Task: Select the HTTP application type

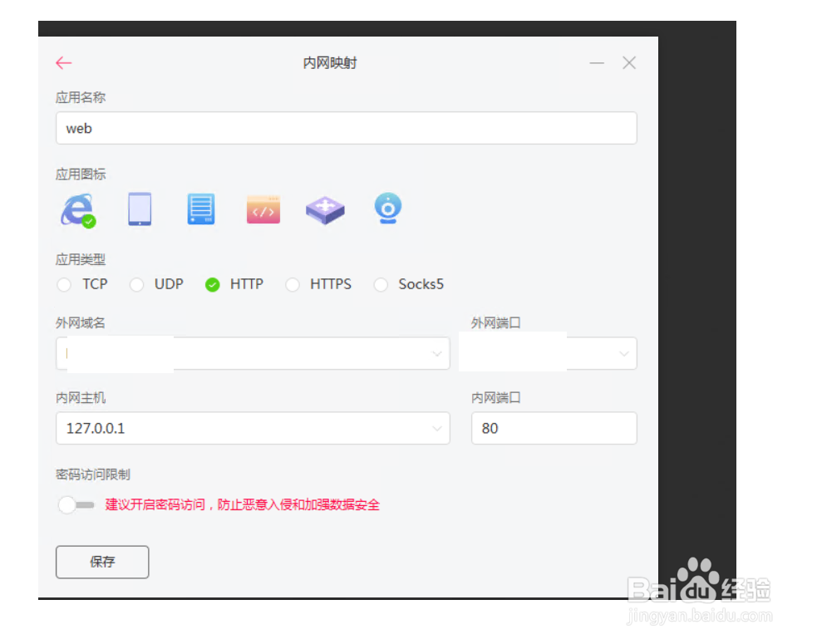Action: click(x=212, y=285)
